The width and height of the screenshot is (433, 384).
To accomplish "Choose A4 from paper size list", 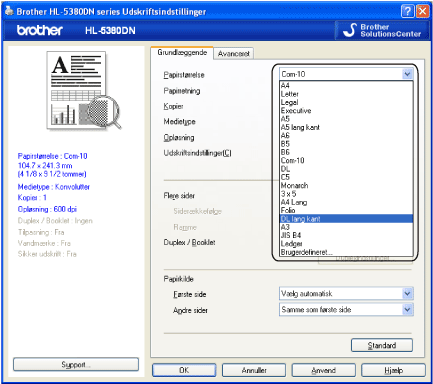I will tap(346, 85).
